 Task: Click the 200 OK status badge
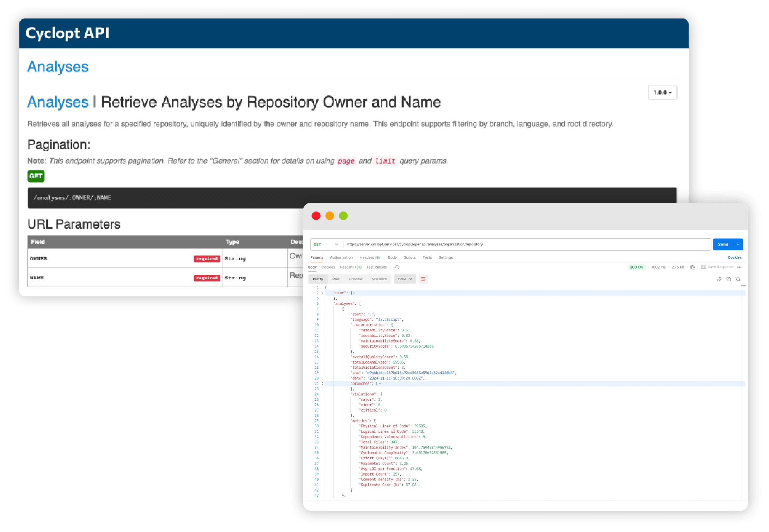pyautogui.click(x=636, y=267)
